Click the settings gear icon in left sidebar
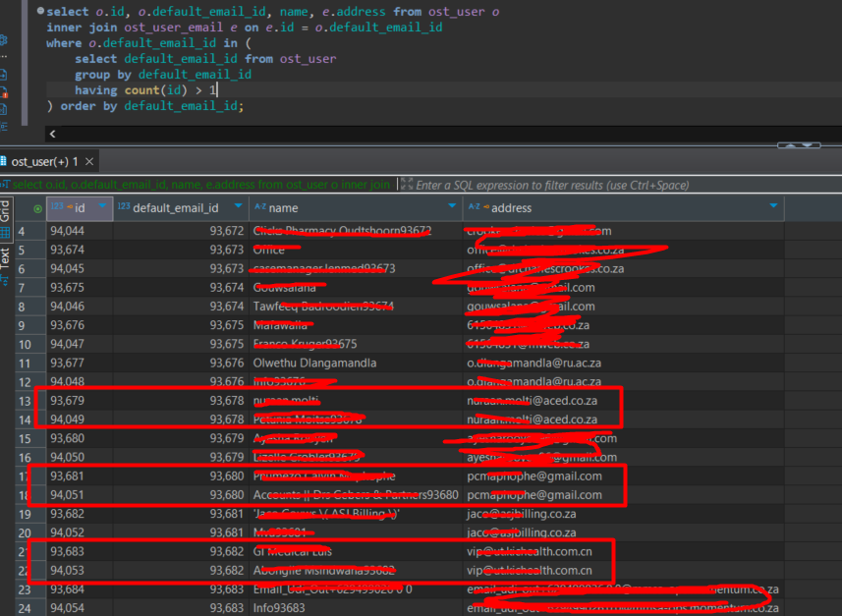The height and width of the screenshot is (616, 842). [4, 40]
